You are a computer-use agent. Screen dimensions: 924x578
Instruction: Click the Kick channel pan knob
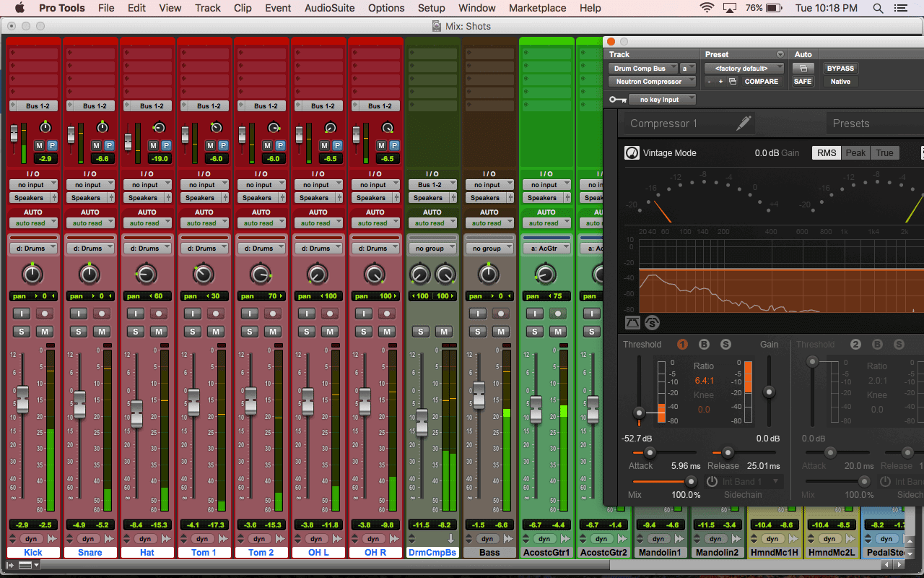click(32, 274)
